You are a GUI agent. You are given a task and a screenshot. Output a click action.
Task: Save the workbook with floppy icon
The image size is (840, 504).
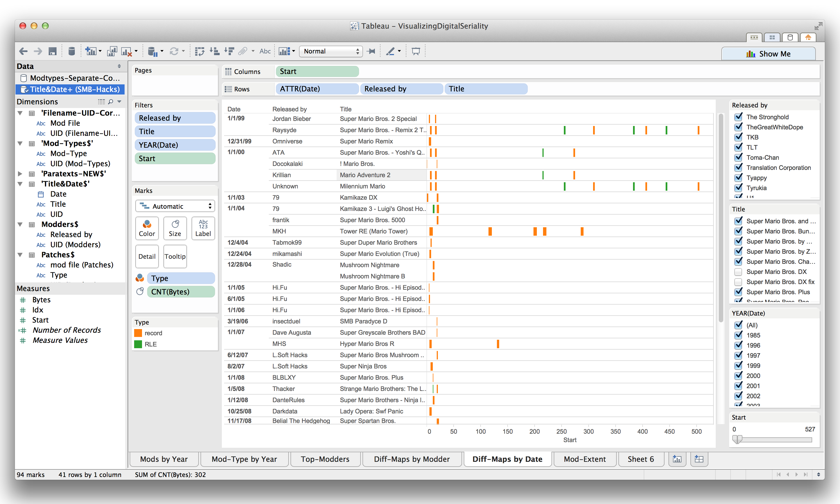pos(53,51)
